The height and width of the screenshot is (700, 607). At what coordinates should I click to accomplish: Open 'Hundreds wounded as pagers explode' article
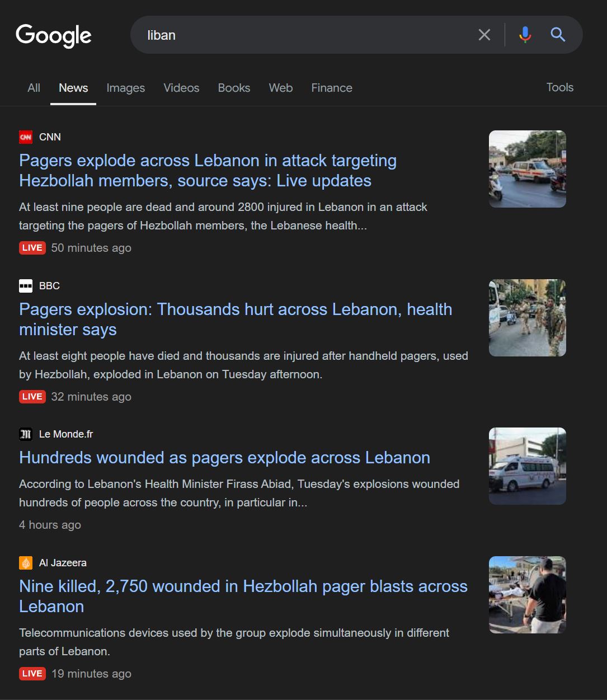click(224, 458)
